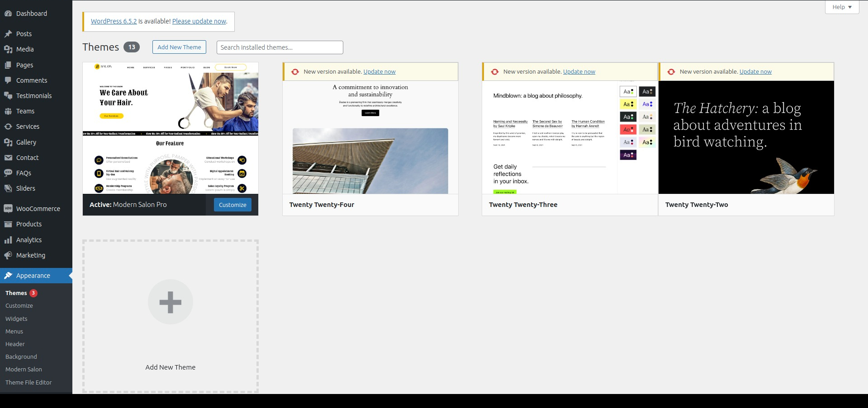Click the Products archive icon
The height and width of the screenshot is (408, 868).
(8, 224)
